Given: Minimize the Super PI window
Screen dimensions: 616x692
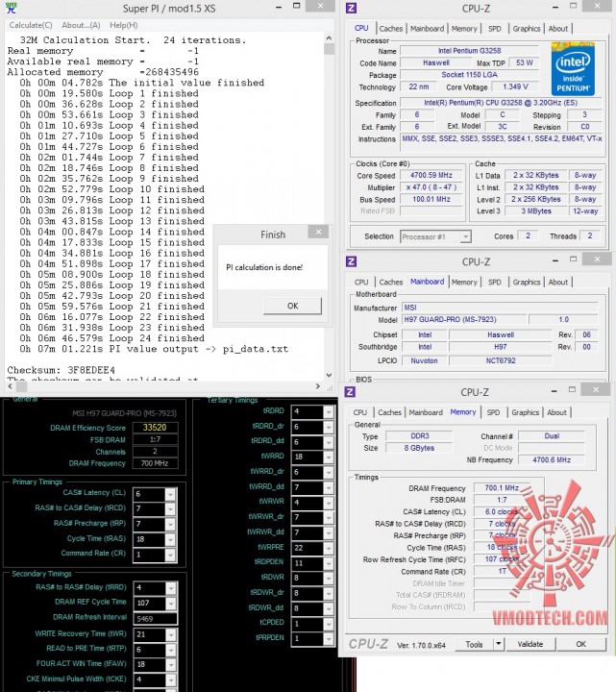Looking at the screenshot, I should point(279,7).
